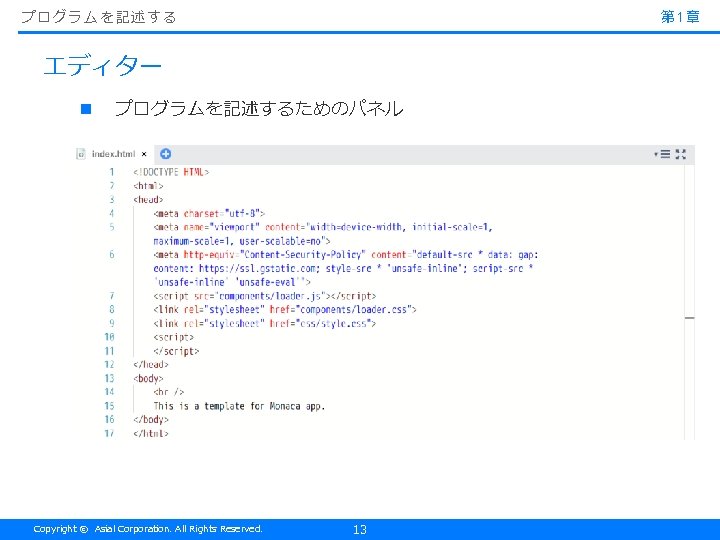Viewport: 720px width, 540px height.
Task: Click the Content-Security-Policy meta line
Action: [345, 255]
